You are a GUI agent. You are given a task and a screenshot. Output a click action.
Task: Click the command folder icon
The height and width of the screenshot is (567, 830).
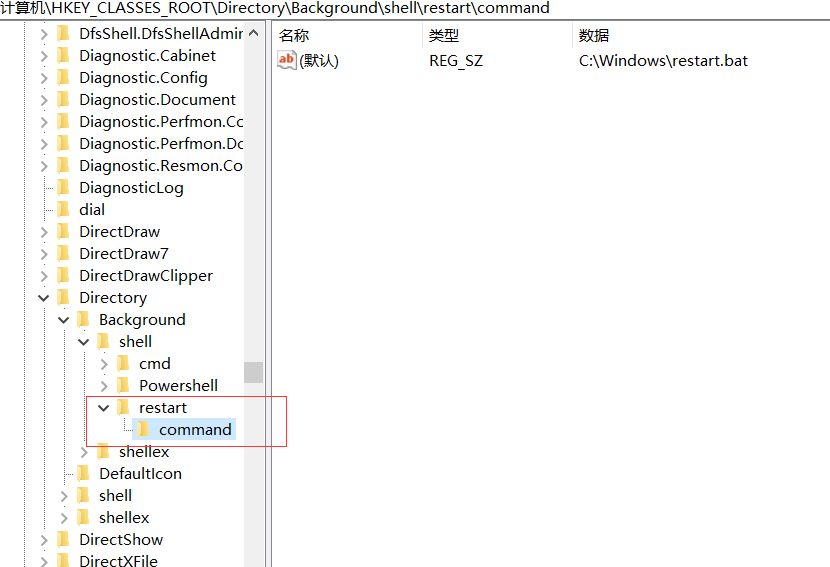tap(143, 429)
